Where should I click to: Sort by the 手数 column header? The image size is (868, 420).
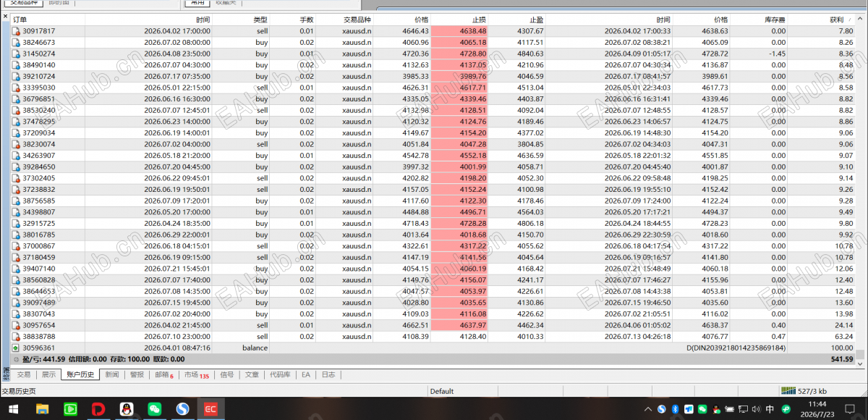click(294, 20)
